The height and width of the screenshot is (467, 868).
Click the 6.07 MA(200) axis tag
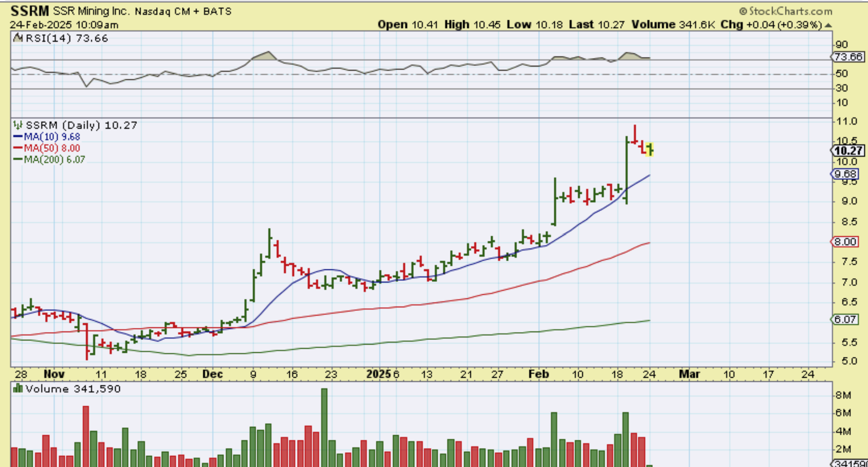(x=846, y=319)
